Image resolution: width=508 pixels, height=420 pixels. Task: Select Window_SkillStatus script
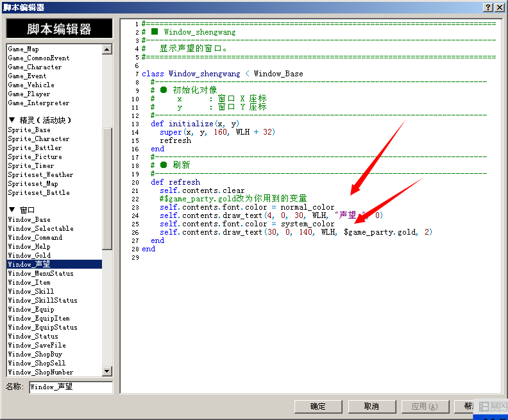[43, 301]
